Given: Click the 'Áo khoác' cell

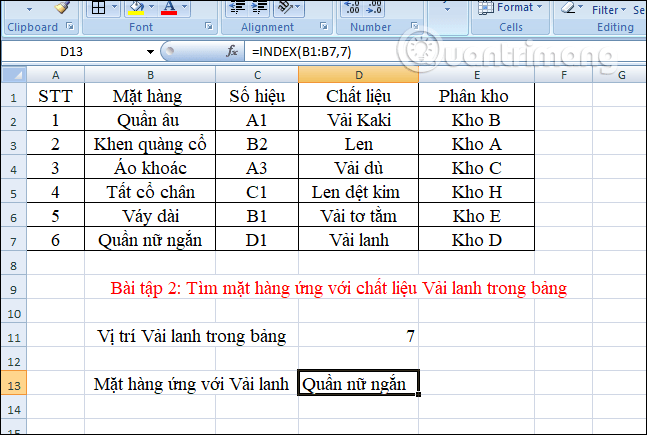Looking at the screenshot, I should (150, 168).
